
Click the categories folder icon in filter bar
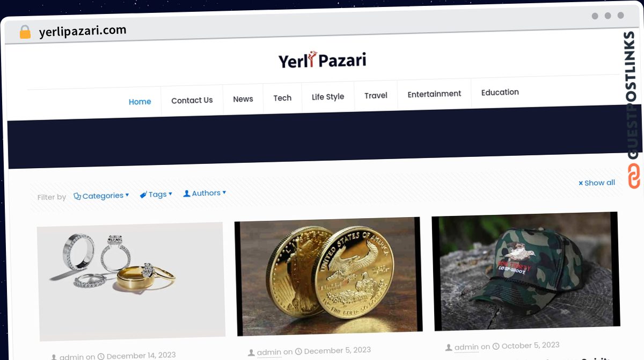pos(77,196)
